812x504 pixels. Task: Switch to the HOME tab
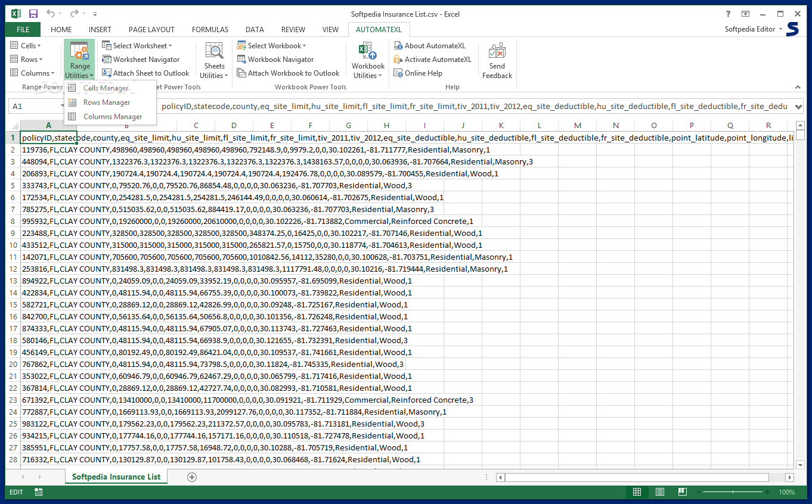[61, 29]
